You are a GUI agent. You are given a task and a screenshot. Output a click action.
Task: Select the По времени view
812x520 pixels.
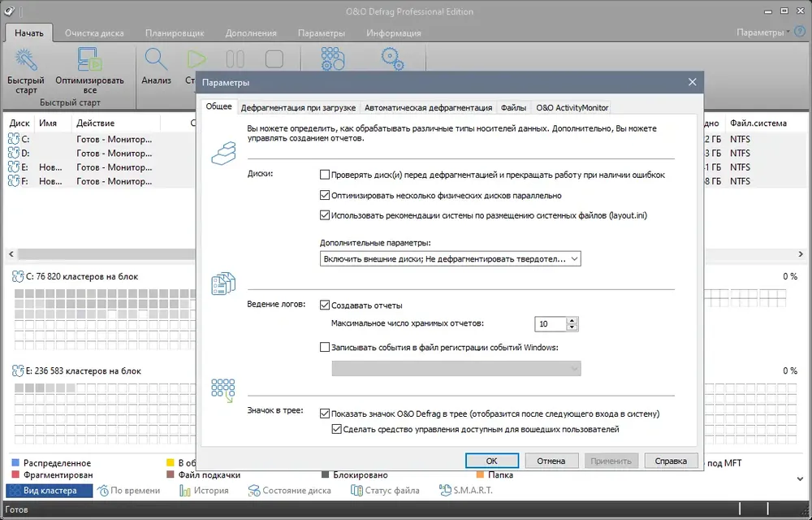129,491
